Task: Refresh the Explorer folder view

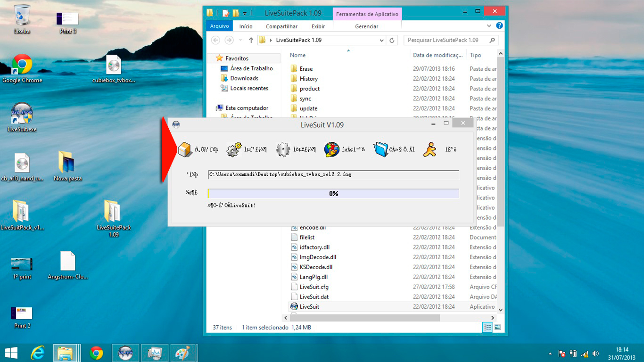Action: pos(392,41)
